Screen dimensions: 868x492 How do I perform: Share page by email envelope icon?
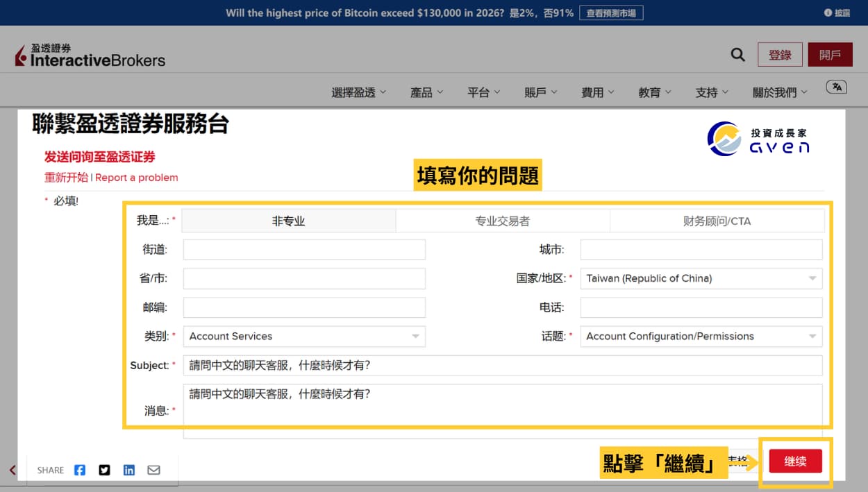(153, 470)
